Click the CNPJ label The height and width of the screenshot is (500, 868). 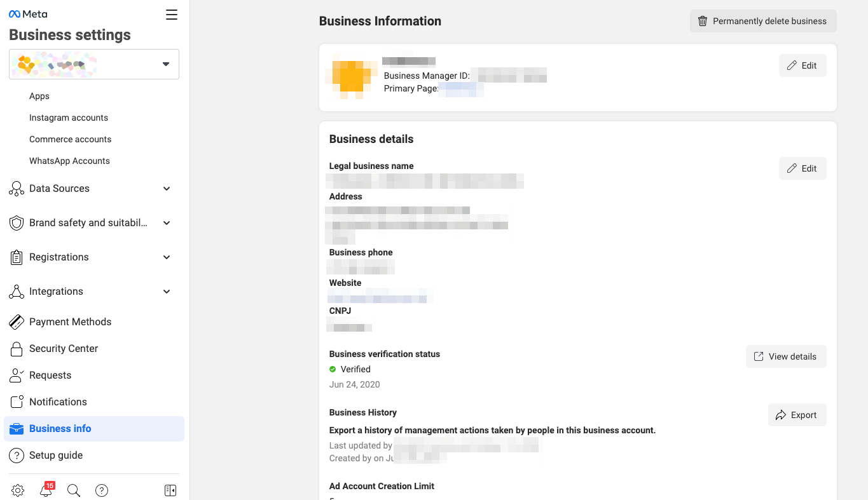(340, 311)
